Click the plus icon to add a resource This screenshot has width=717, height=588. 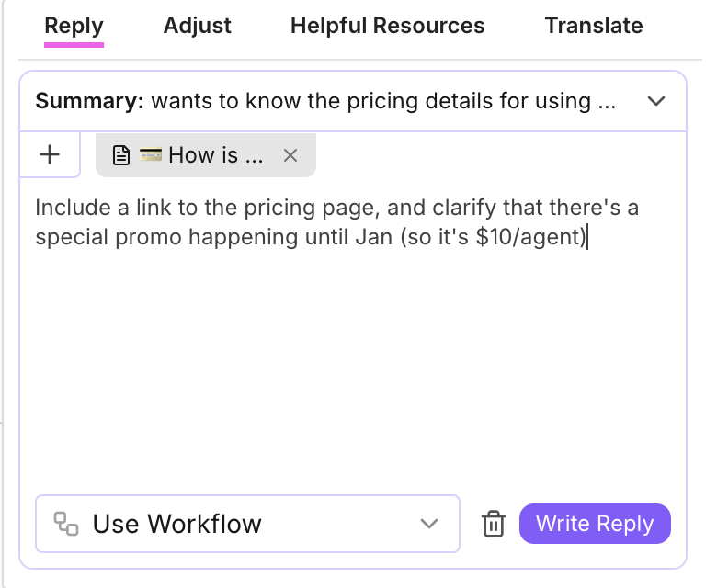point(50,154)
